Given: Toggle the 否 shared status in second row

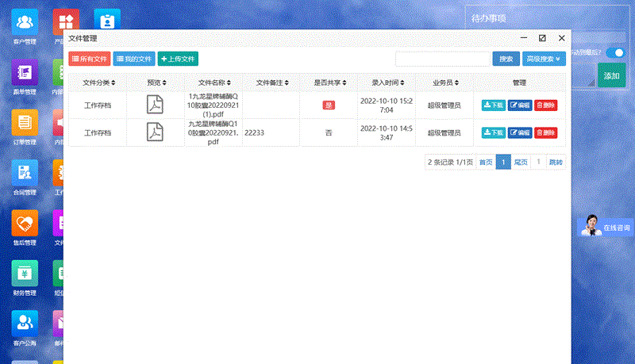Looking at the screenshot, I should (328, 132).
